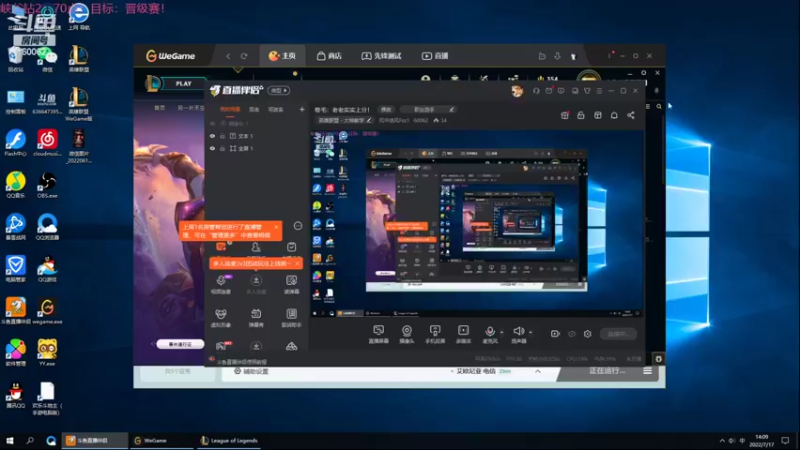Add 直播屏幕 screen capture source
The image size is (800, 450).
(x=379, y=334)
